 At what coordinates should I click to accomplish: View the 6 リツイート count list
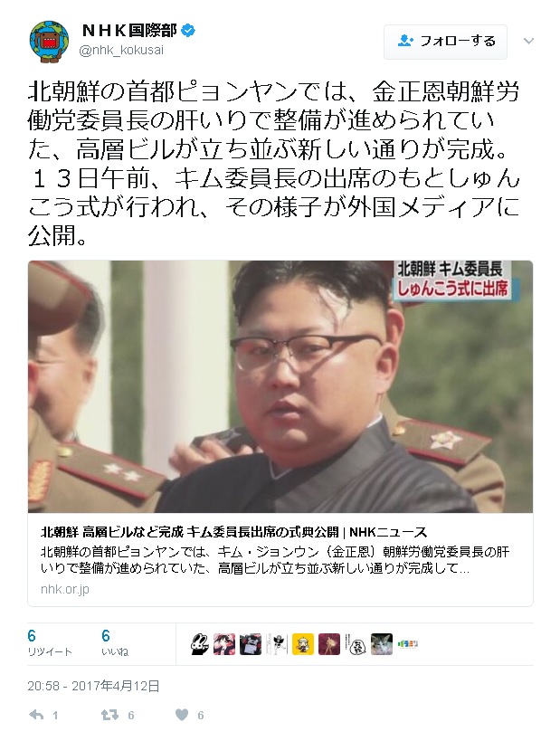pos(50,642)
